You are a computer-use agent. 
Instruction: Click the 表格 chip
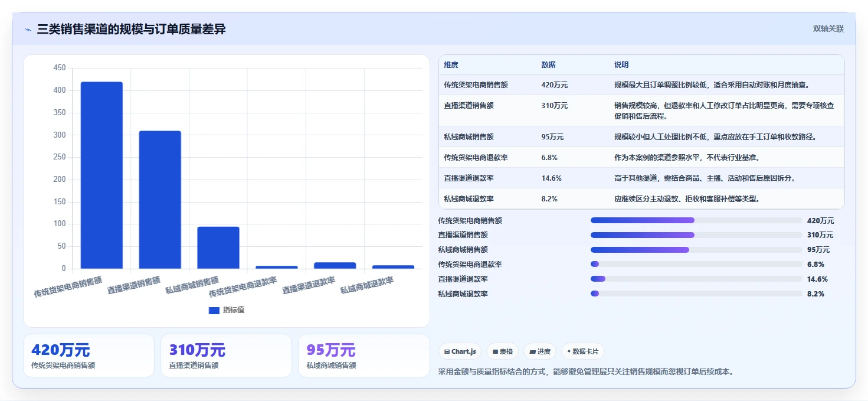pos(503,351)
